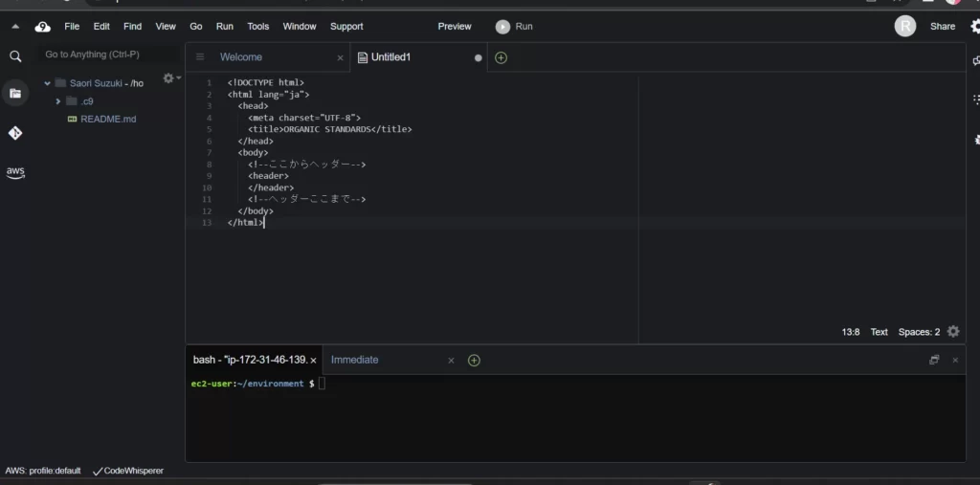Screen dimensions: 980x485
Task: Change the Text syntax mode
Action: point(879,332)
